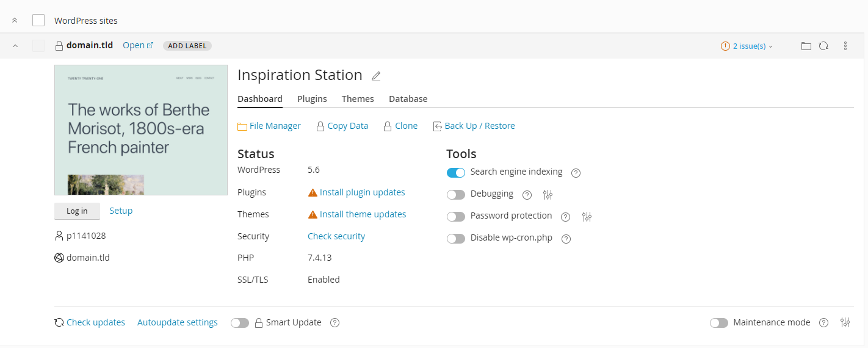Tick the checkbox beside domain.tld

click(x=38, y=46)
